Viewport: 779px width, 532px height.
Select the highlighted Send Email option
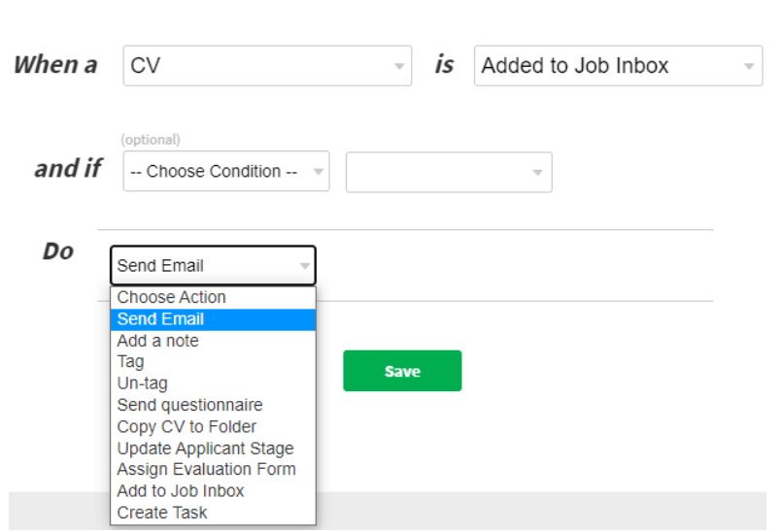click(161, 318)
